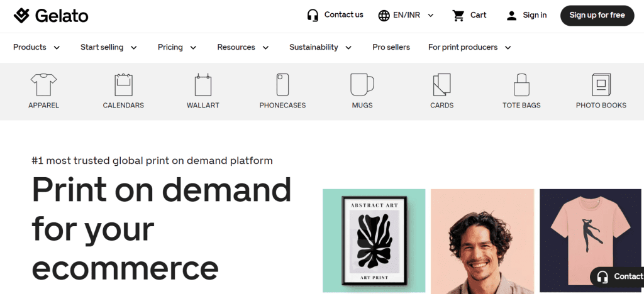The width and height of the screenshot is (644, 294).
Task: Click the Gelato logo icon
Action: (21, 16)
